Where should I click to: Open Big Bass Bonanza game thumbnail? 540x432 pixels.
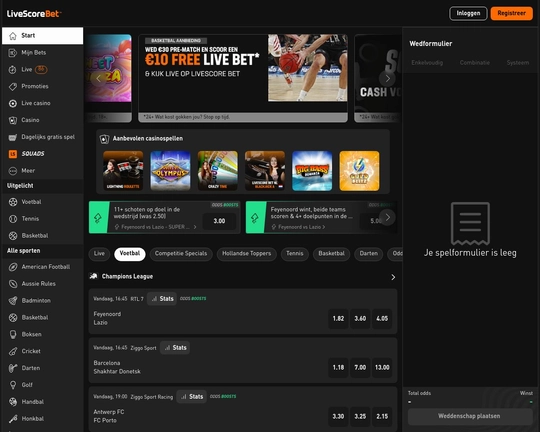tap(312, 171)
